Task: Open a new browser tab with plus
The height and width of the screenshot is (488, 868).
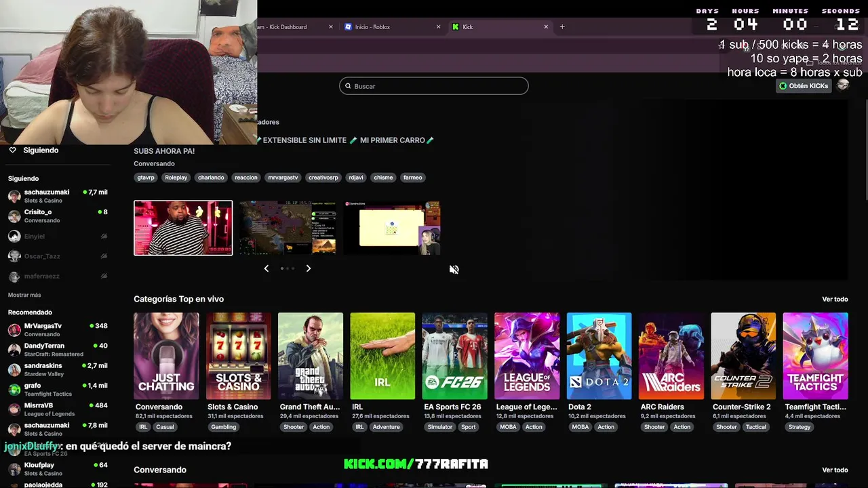Action: (562, 27)
